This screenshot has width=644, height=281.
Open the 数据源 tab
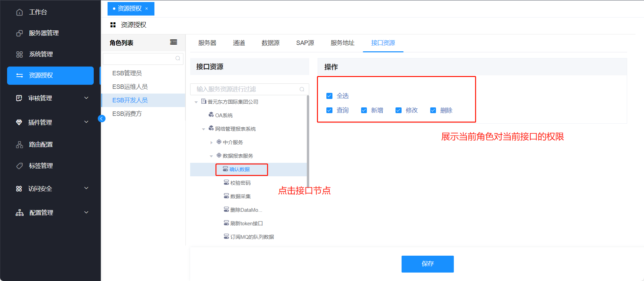coord(271,43)
